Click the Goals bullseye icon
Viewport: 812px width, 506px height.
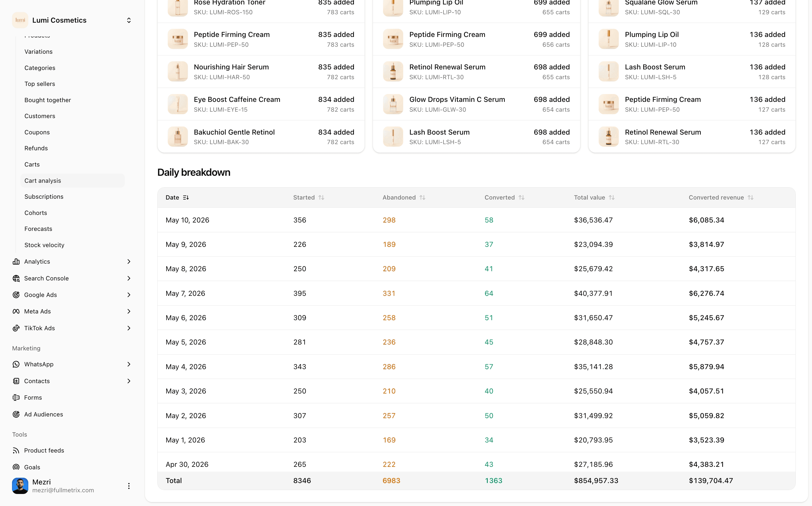coord(16,467)
